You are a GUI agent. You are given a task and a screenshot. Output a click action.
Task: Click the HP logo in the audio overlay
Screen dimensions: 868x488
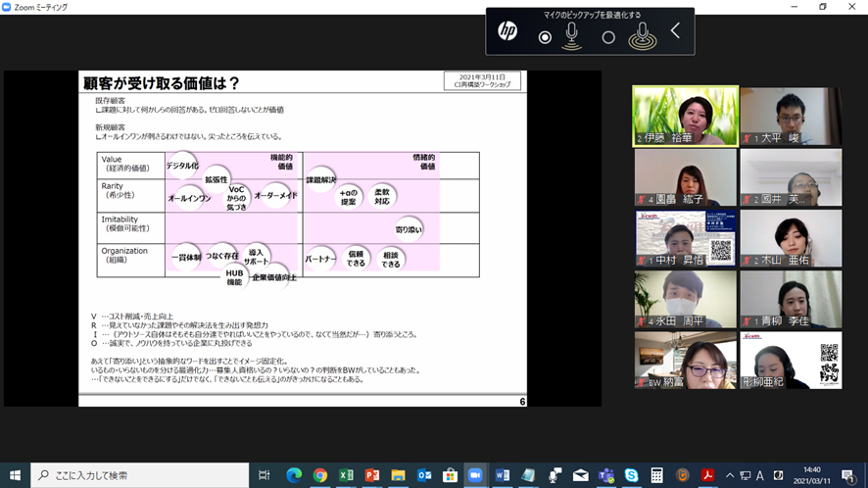pyautogui.click(x=507, y=31)
